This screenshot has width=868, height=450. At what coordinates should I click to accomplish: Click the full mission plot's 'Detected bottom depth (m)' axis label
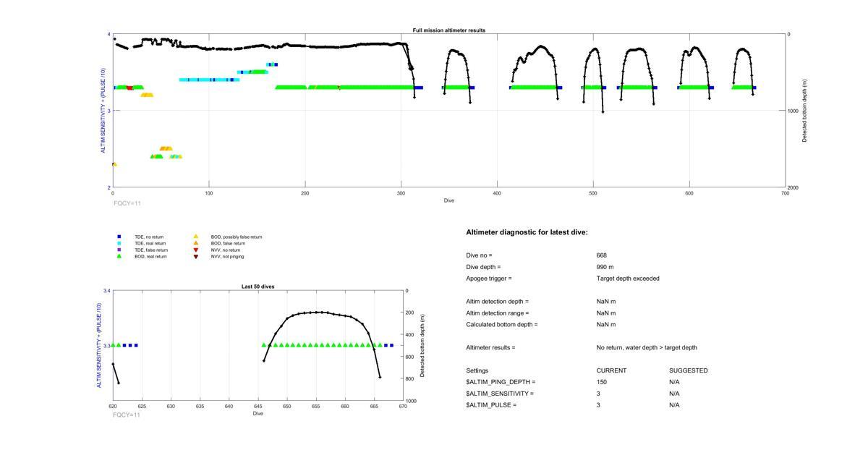pos(804,111)
